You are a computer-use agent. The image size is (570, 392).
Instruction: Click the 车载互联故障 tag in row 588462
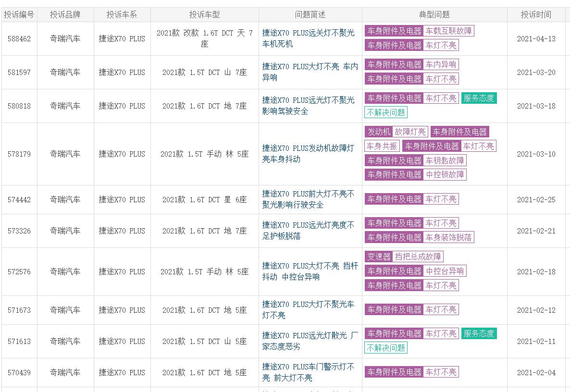pos(448,31)
